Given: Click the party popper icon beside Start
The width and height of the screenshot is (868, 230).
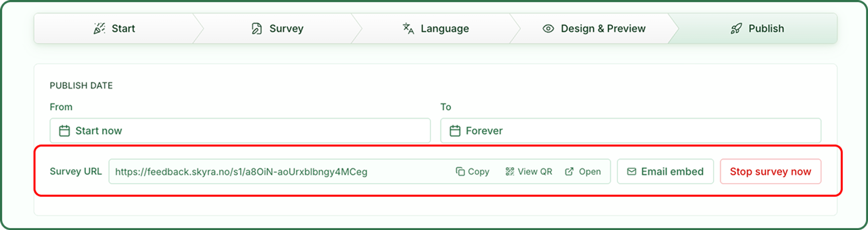Looking at the screenshot, I should (x=99, y=29).
